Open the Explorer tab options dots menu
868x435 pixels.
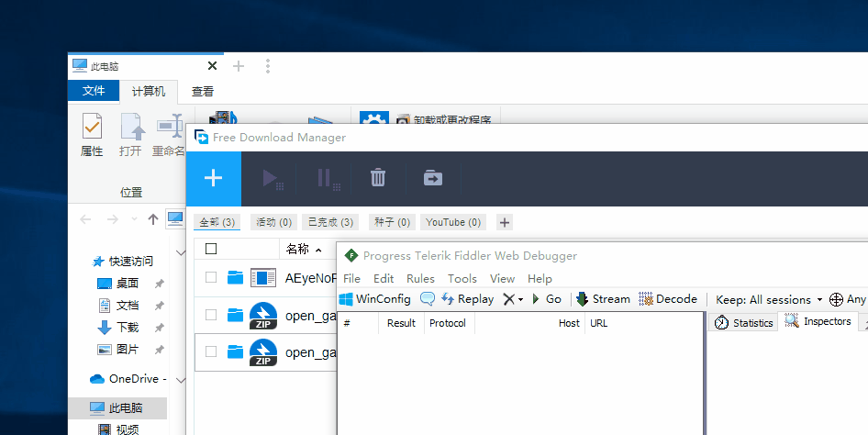(268, 66)
